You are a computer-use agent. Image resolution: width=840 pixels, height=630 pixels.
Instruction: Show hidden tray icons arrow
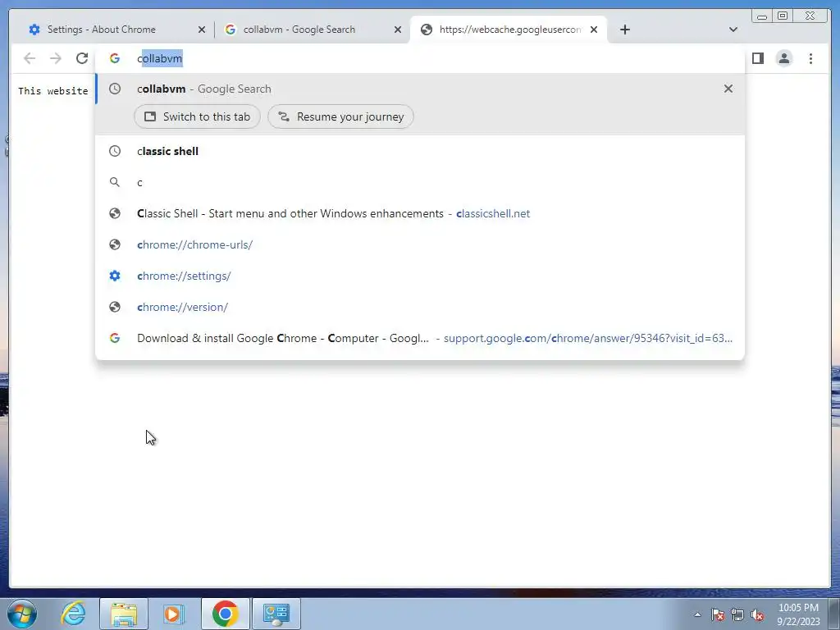point(697,614)
